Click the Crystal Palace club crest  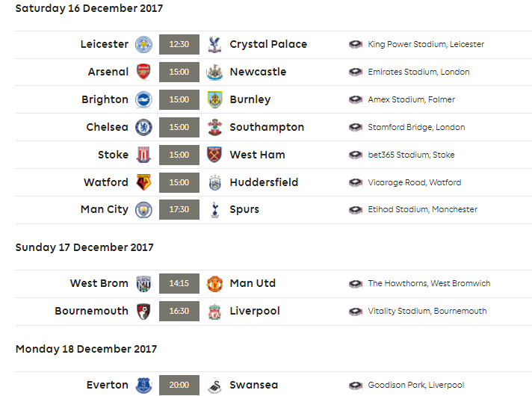point(214,44)
